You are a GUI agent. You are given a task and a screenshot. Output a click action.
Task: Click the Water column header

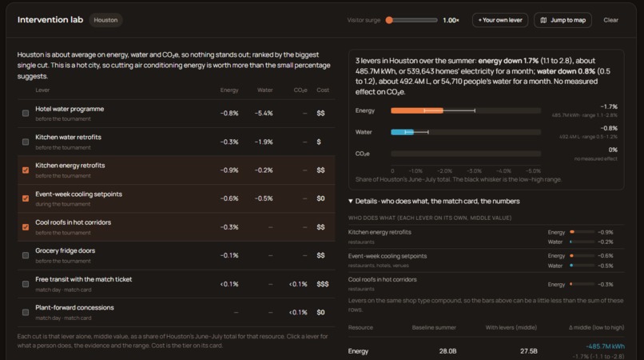click(x=265, y=90)
